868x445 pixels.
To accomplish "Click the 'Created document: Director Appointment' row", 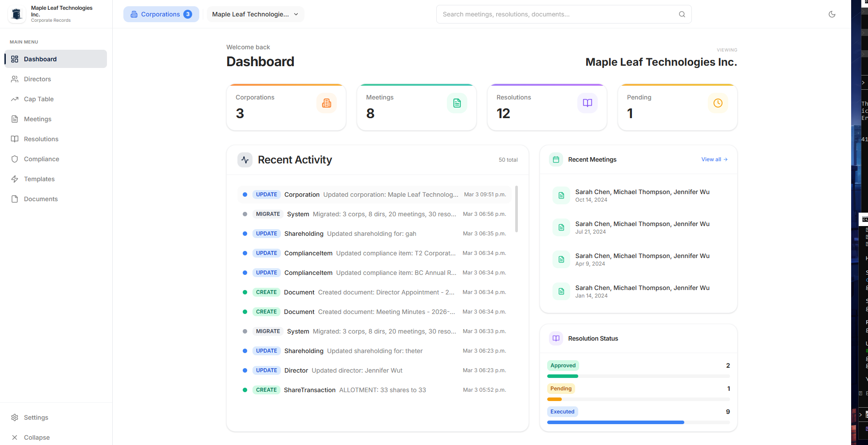I will pos(375,292).
